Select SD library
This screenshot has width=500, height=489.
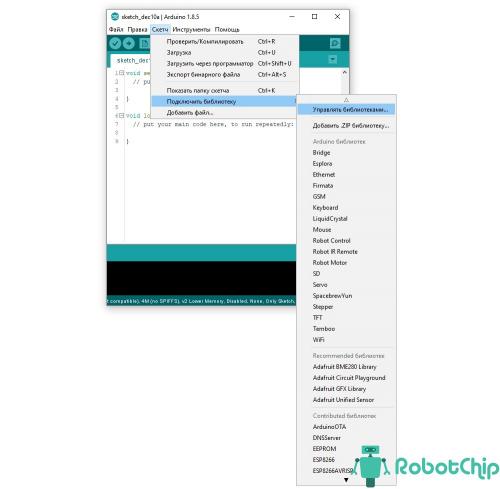(346, 274)
